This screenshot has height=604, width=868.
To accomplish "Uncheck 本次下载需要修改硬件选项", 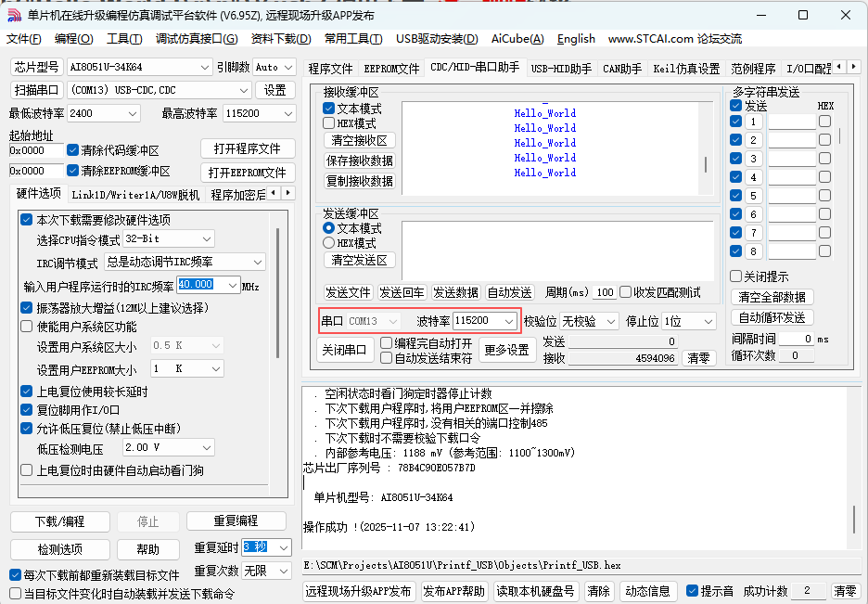I will tap(25, 219).
